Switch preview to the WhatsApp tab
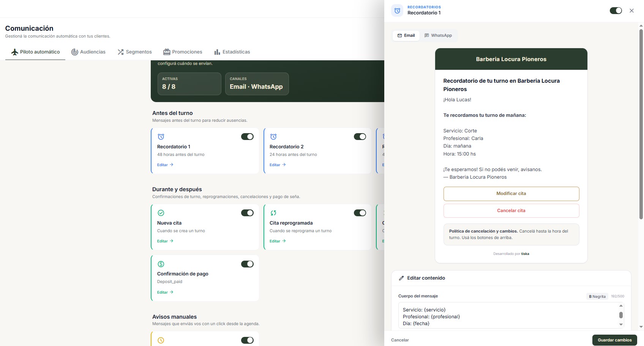This screenshot has height=346, width=644. tap(438, 36)
